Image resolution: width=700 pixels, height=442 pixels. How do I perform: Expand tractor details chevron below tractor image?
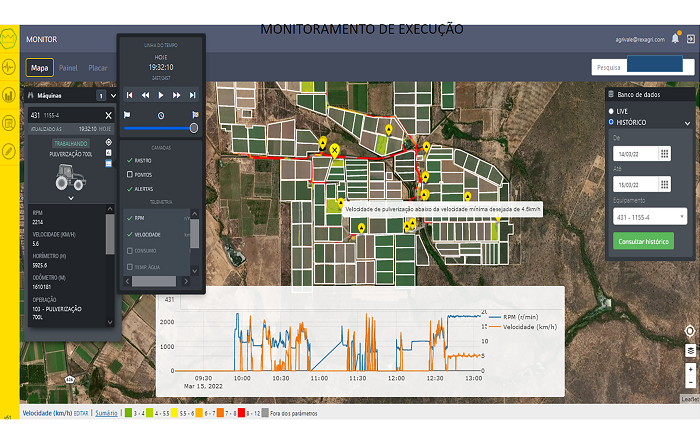(71, 198)
